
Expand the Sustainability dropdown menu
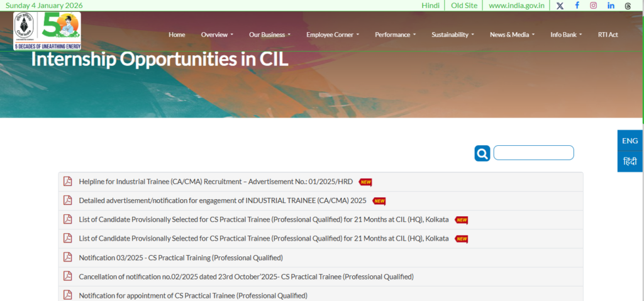(453, 35)
